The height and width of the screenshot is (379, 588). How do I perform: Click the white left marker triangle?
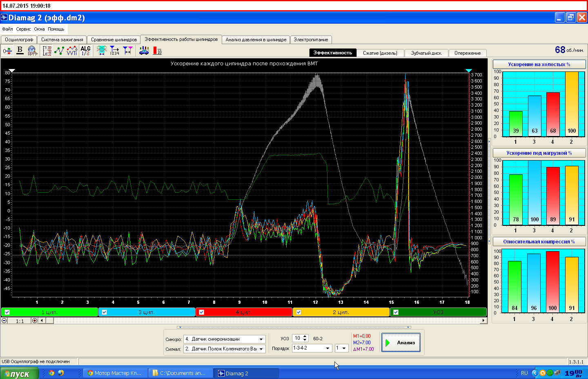pyautogui.click(x=12, y=71)
